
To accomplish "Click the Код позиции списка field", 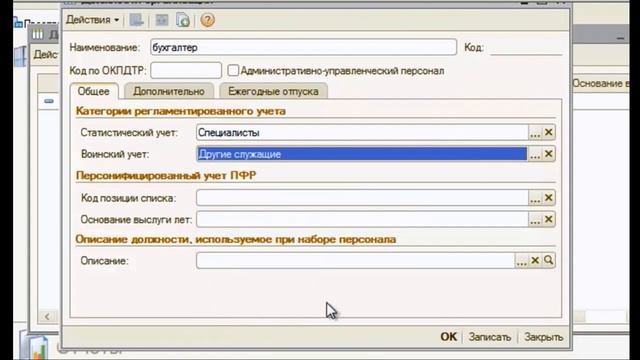I will click(362, 198).
